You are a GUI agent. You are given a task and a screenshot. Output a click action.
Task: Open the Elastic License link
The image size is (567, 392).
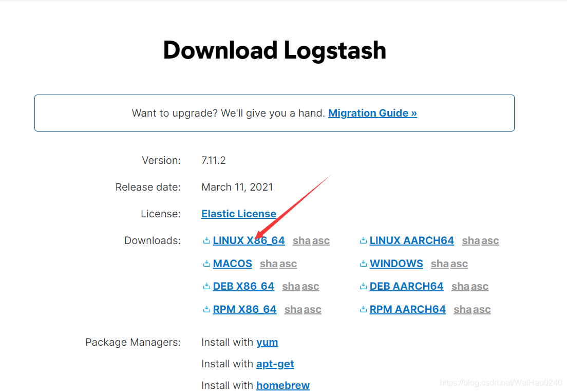coord(239,214)
